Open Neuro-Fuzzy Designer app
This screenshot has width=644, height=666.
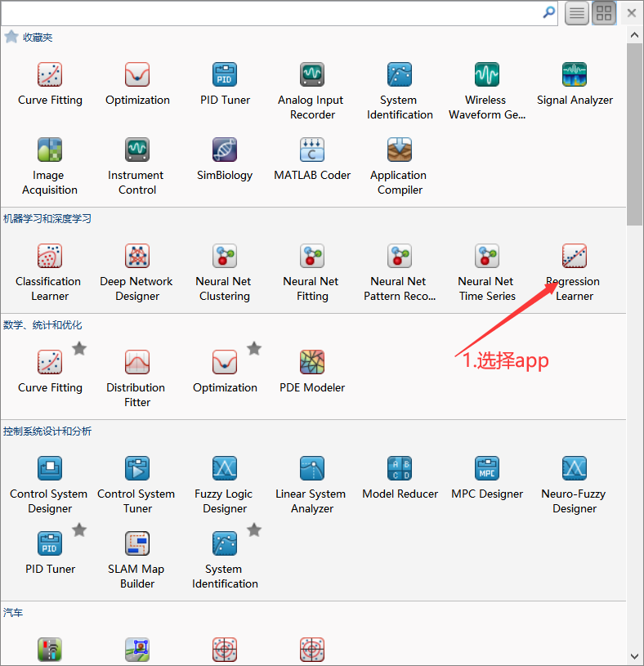click(x=575, y=485)
